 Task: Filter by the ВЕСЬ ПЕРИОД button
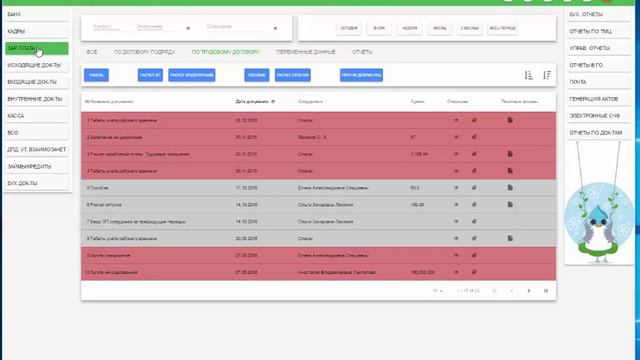[502, 29]
